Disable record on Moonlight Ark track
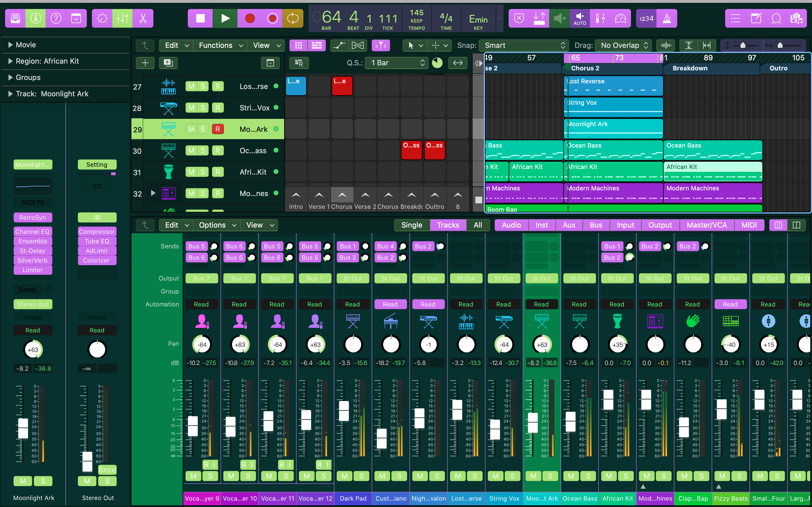The image size is (812, 507). (217, 129)
